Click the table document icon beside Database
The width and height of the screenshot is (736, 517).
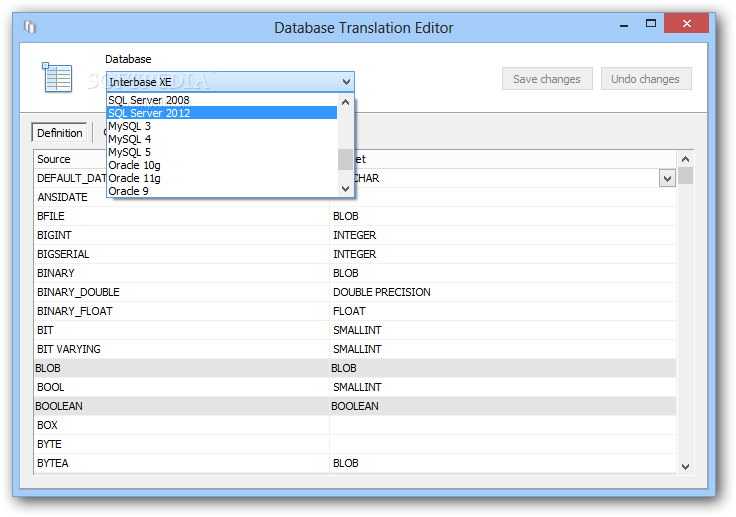pyautogui.click(x=57, y=77)
